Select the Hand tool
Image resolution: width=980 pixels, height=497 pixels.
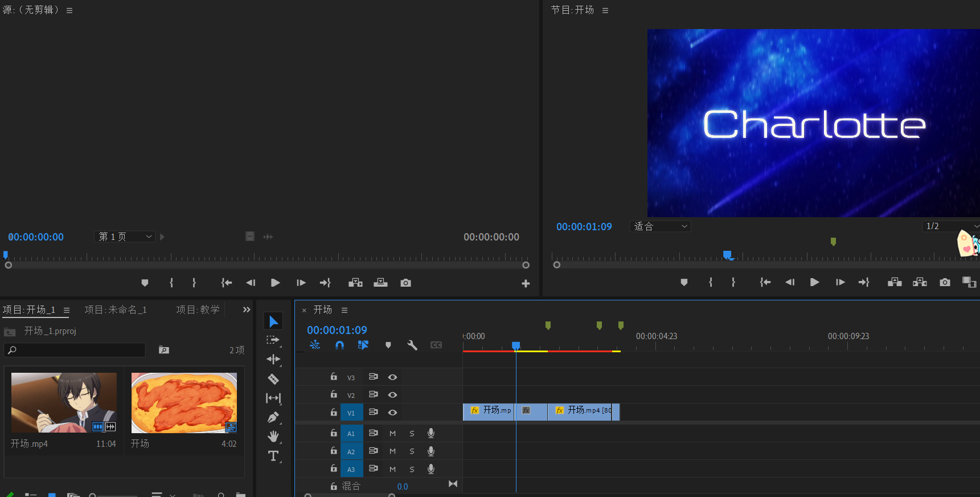273,437
